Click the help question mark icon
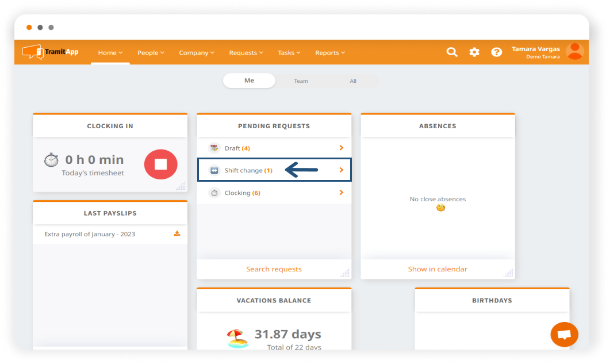Image resolution: width=610 pixels, height=364 pixels. pyautogui.click(x=497, y=52)
